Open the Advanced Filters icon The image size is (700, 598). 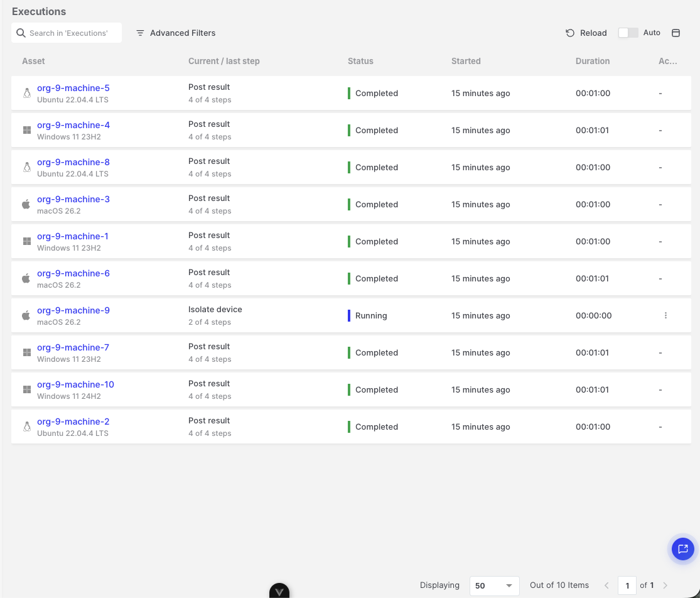tap(140, 33)
